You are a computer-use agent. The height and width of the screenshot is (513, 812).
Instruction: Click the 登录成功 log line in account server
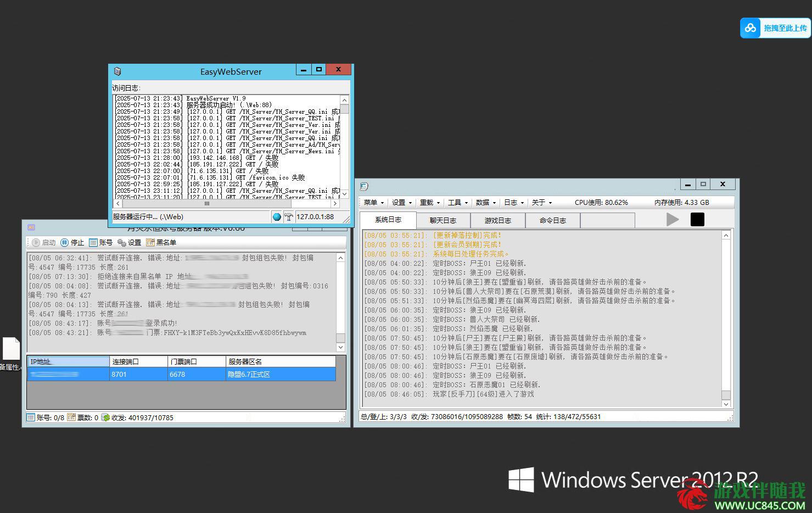click(x=103, y=323)
